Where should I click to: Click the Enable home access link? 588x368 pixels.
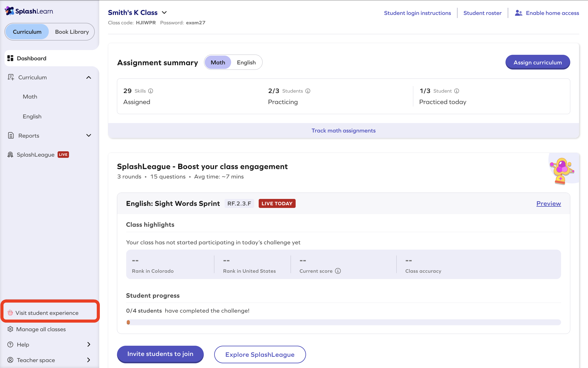coord(552,13)
